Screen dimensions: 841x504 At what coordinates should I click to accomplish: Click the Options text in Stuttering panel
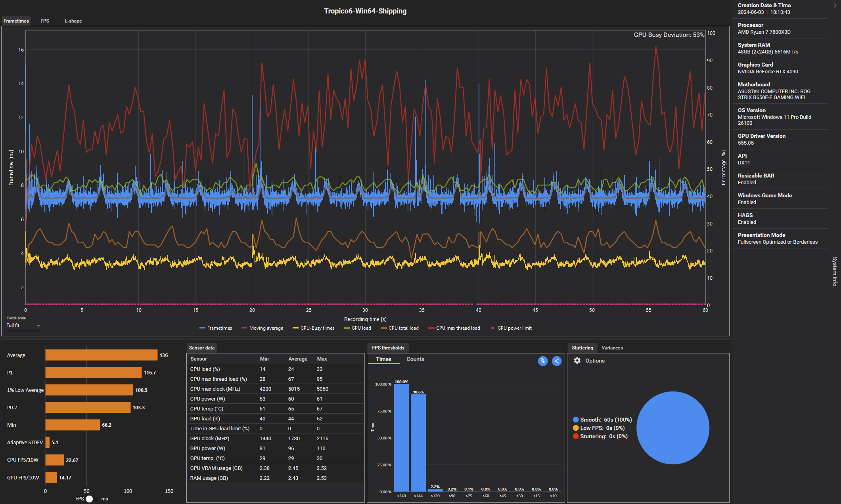point(595,361)
